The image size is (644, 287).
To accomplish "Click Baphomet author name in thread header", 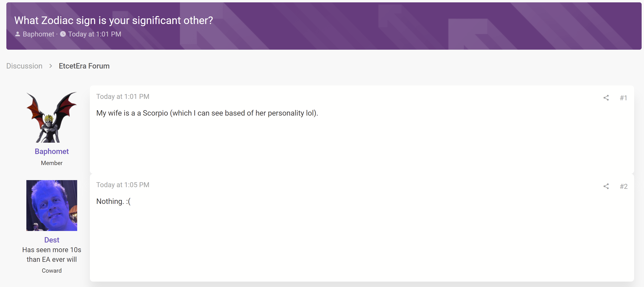I will click(39, 34).
